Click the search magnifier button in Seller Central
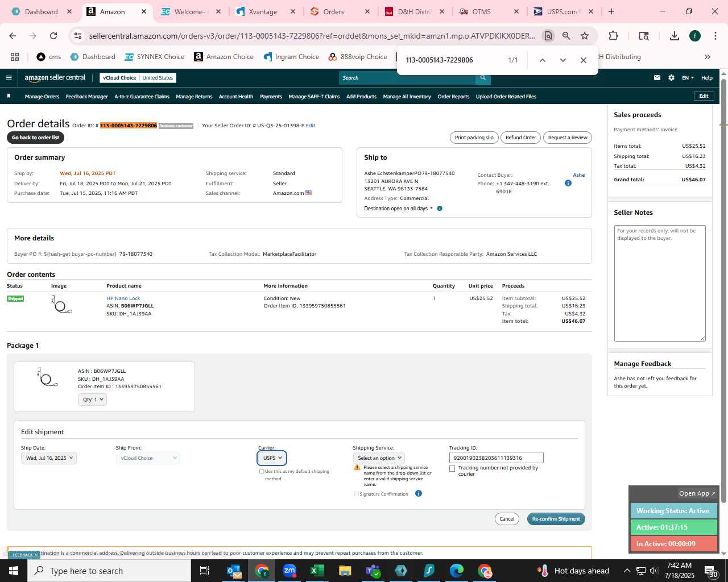 (483, 78)
